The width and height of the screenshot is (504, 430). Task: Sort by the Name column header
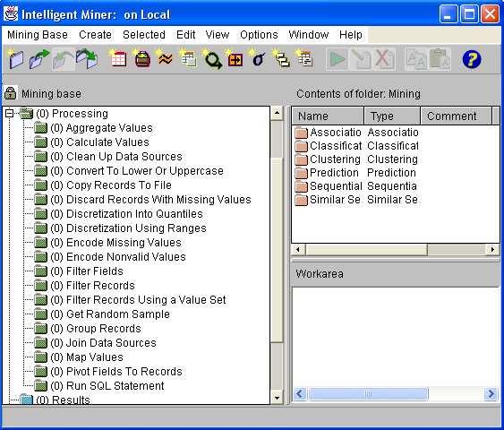[328, 116]
